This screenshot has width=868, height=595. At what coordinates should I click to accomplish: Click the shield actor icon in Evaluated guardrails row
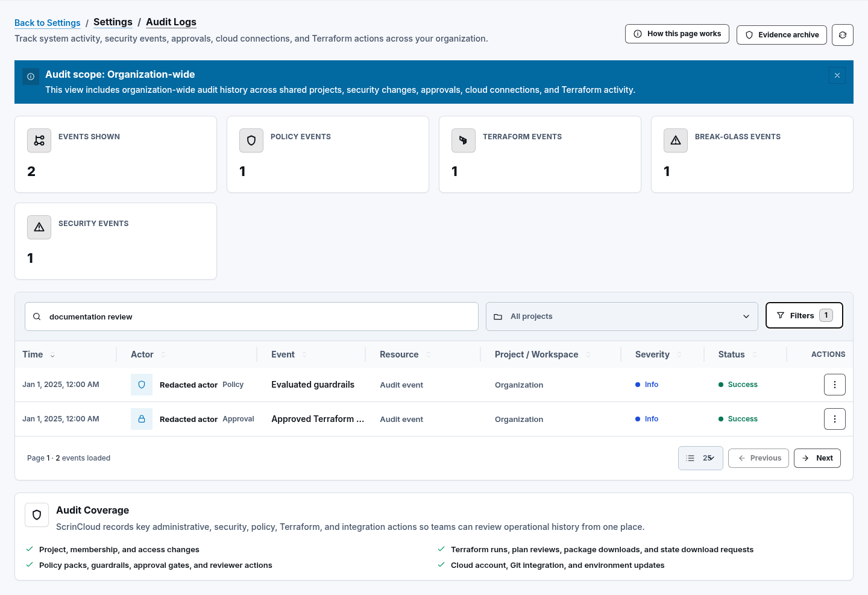[142, 385]
